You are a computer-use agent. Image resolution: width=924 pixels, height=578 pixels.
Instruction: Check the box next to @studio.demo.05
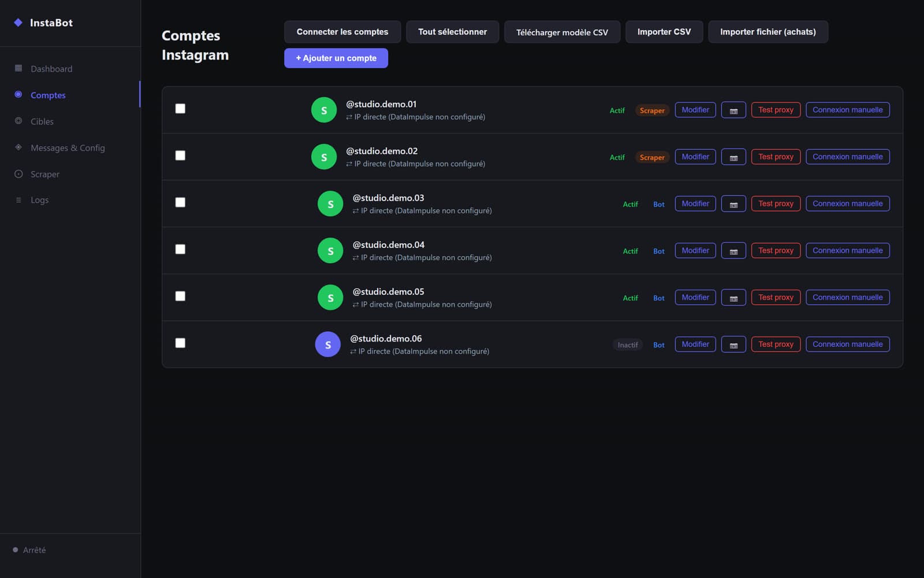(180, 296)
